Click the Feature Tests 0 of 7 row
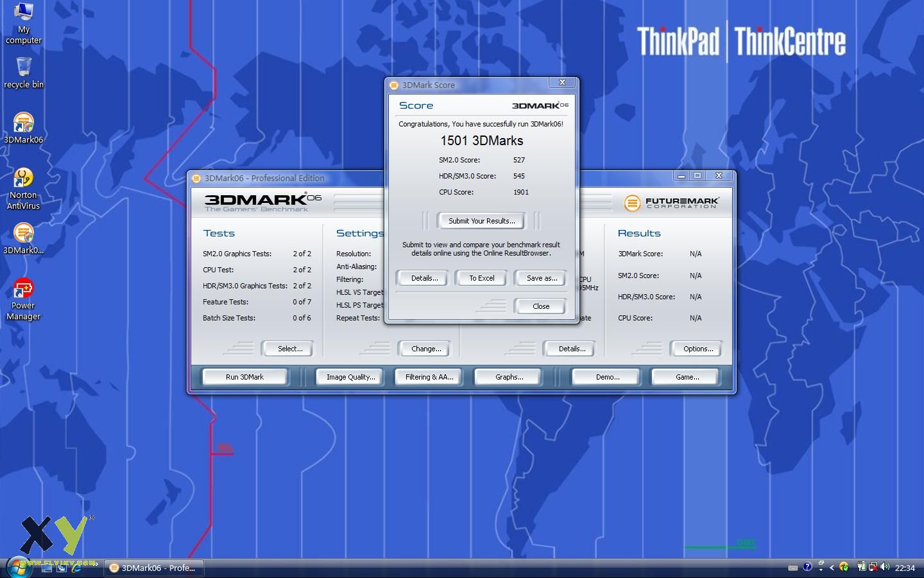This screenshot has height=578, width=924. pos(257,302)
